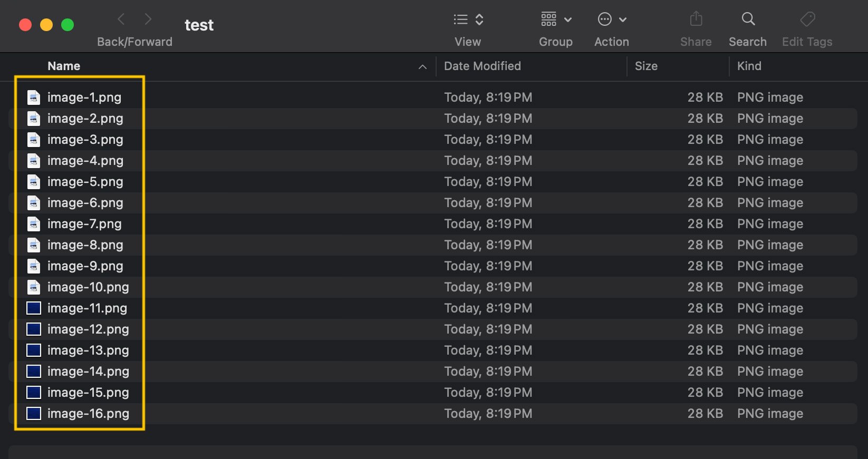
Task: Open the Action menu chevron
Action: click(623, 20)
